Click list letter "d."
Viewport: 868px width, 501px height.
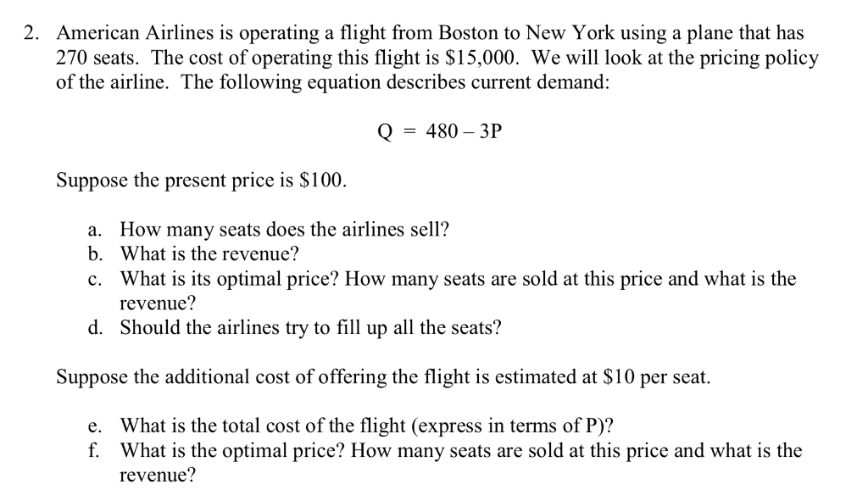point(95,328)
